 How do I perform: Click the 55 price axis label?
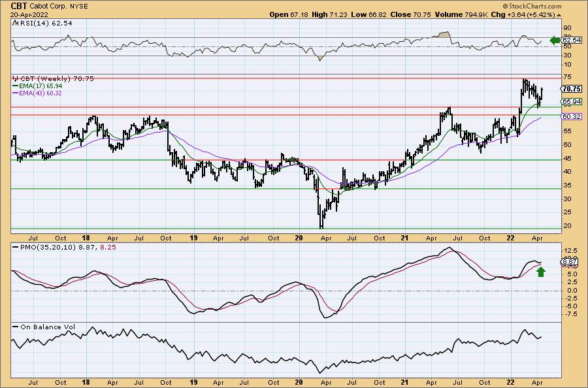click(x=567, y=131)
